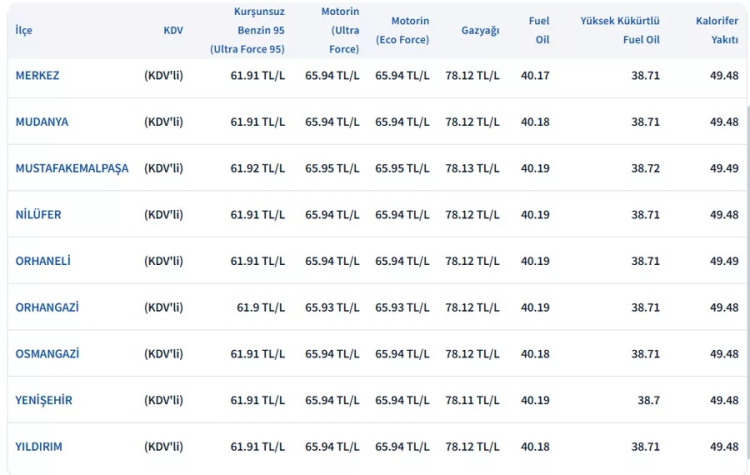Select the YENİŞEHİR district link
Image resolution: width=750 pixels, height=475 pixels.
(43, 400)
